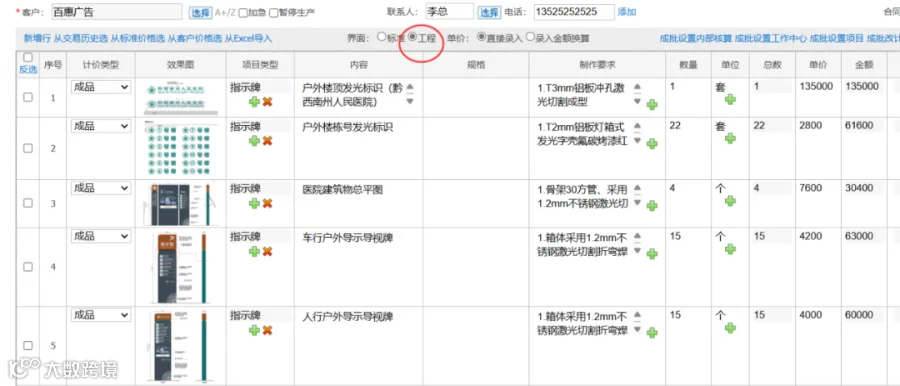The image size is (900, 386).
Task: Click orange X delete icon in row 3 项目类型
Action: [267, 203]
